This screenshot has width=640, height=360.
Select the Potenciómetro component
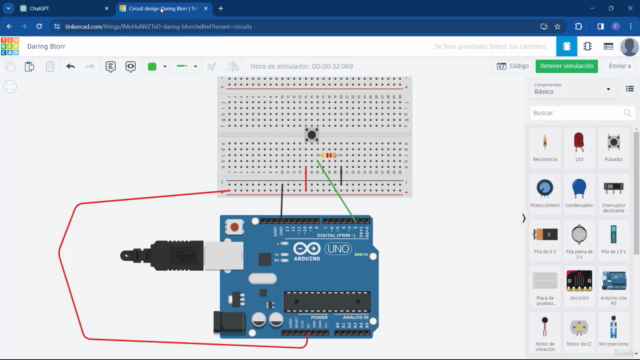(x=545, y=193)
